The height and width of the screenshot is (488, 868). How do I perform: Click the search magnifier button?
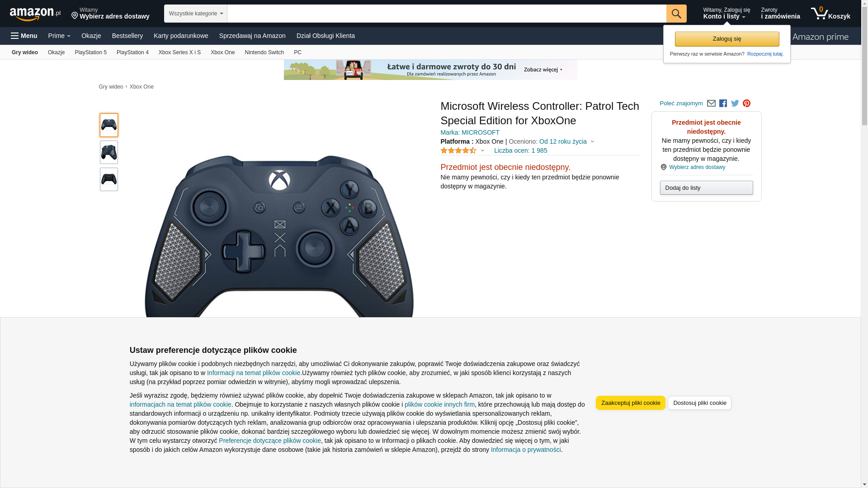(676, 14)
